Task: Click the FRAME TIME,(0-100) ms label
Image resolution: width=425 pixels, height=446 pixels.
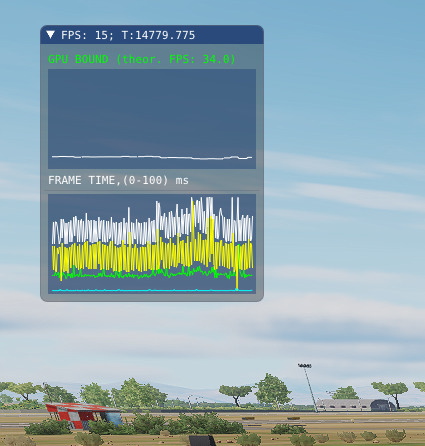Action: [118, 180]
